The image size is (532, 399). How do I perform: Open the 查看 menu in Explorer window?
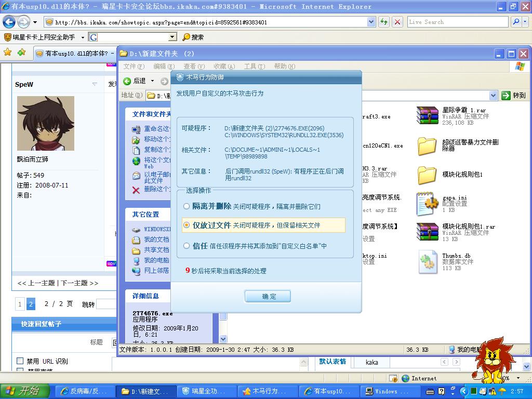pyautogui.click(x=194, y=66)
